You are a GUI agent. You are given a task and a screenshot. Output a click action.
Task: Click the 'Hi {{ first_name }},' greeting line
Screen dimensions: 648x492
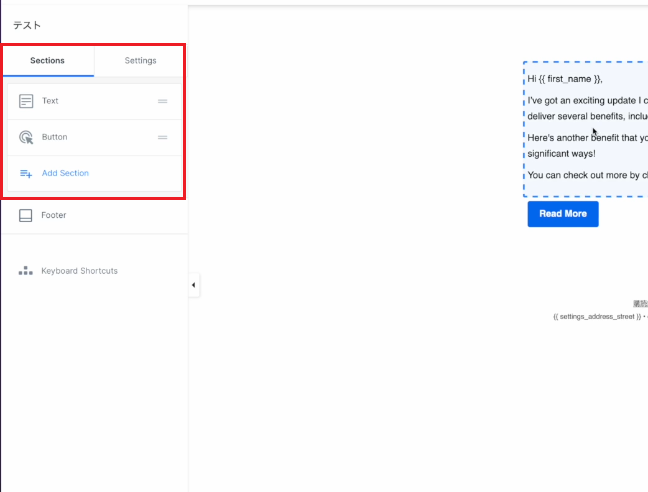coord(565,79)
